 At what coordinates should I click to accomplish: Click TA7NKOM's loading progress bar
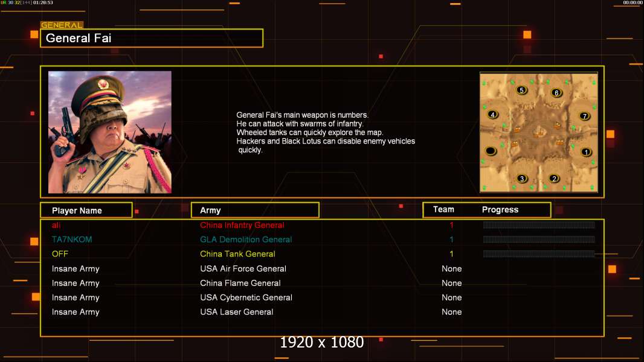tap(539, 240)
